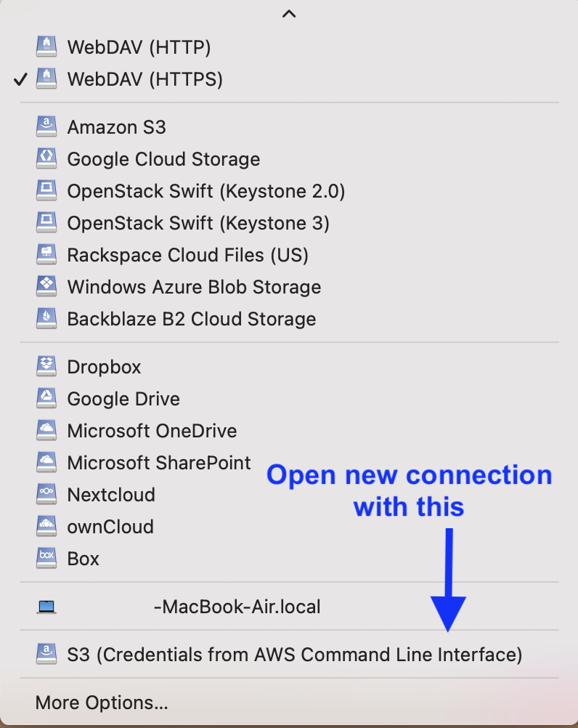
Task: Click the Google Drive icon
Action: click(x=46, y=399)
